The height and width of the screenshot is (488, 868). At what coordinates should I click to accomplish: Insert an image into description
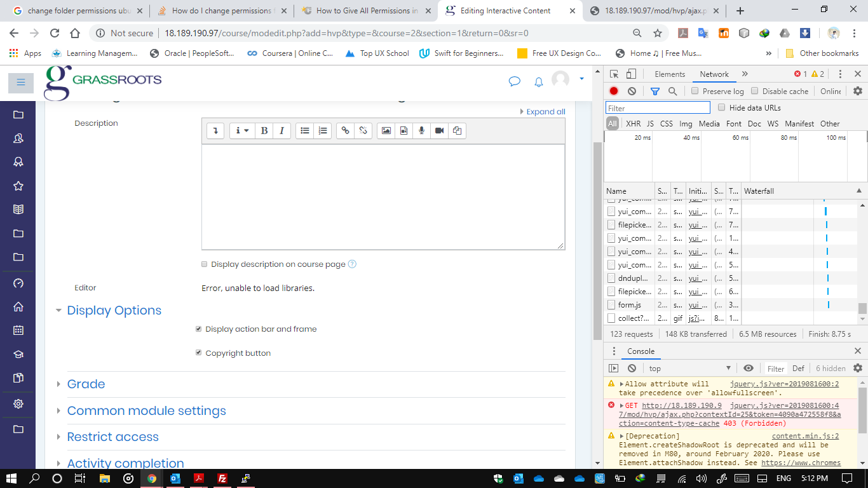pos(386,130)
